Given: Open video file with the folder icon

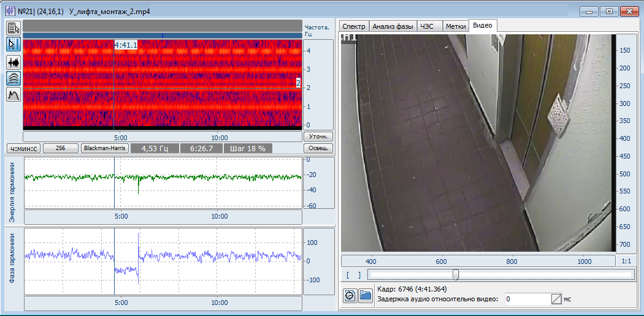Looking at the screenshot, I should (x=366, y=295).
